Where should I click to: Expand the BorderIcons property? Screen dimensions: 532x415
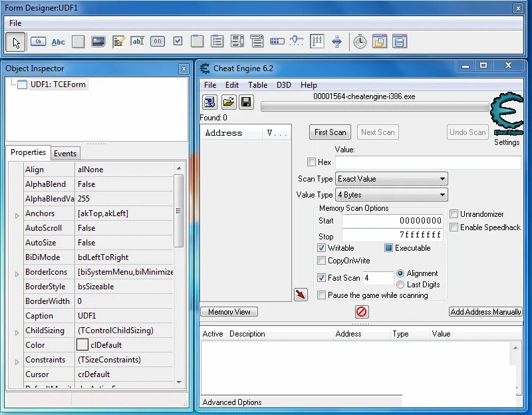pos(17,274)
